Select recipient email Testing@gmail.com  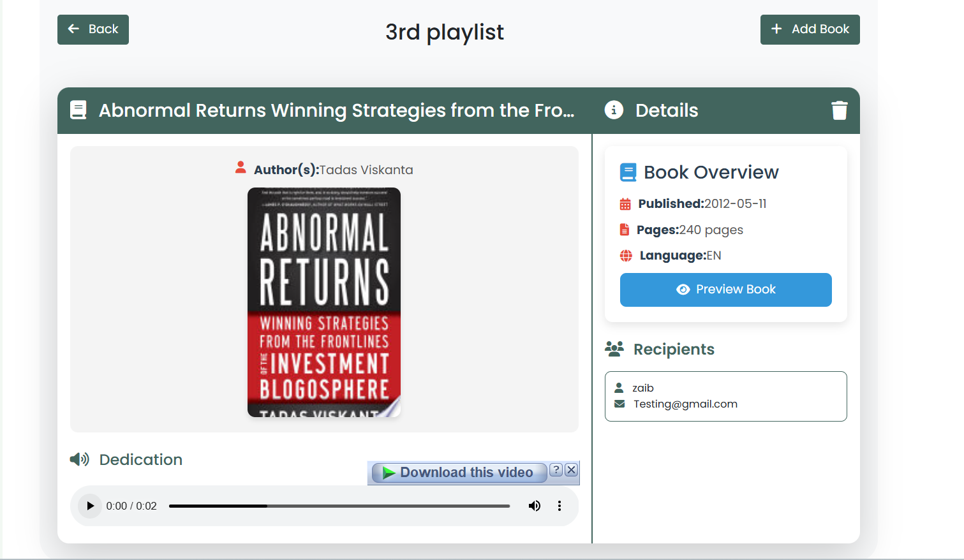click(x=685, y=404)
